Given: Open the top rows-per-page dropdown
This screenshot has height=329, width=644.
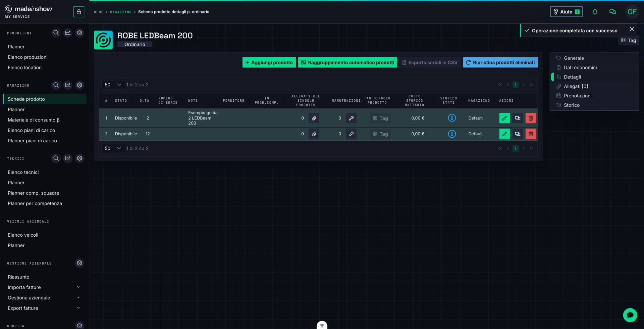Looking at the screenshot, I should [x=113, y=85].
